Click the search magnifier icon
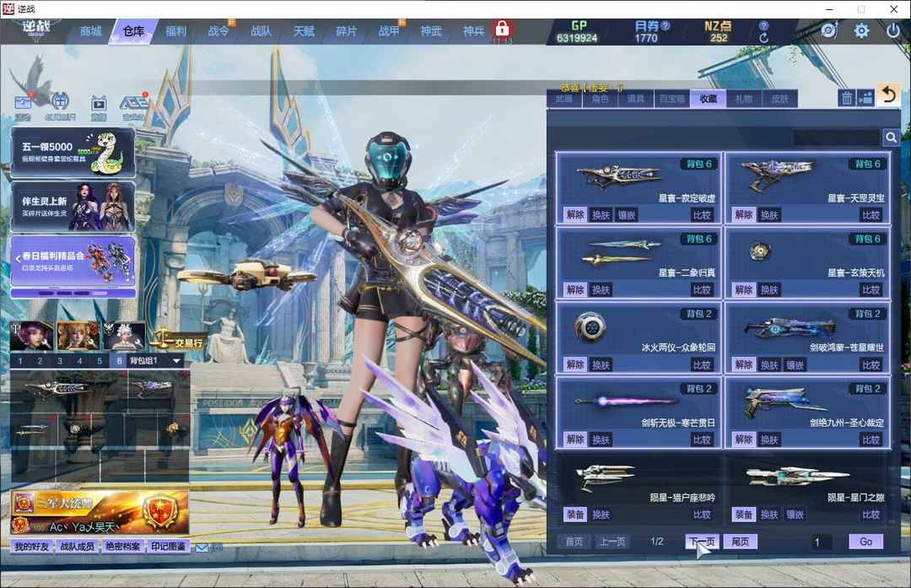Image resolution: width=911 pixels, height=588 pixels. coord(891,138)
